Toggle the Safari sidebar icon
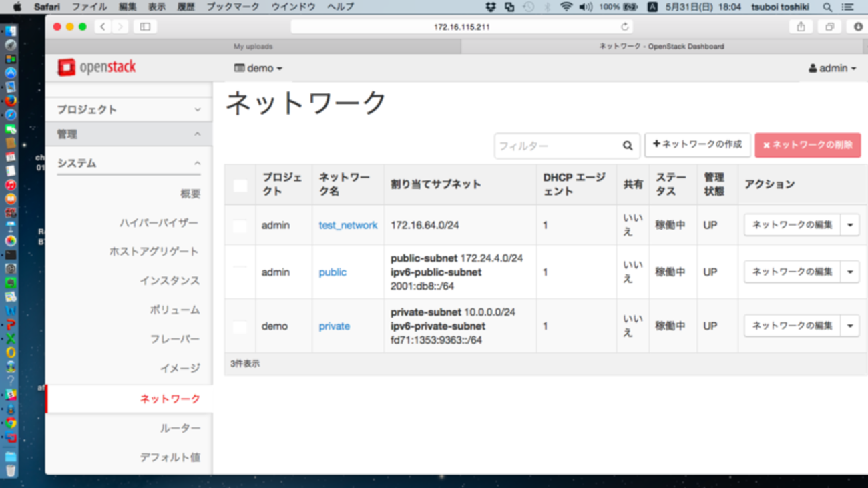This screenshot has width=868, height=488. [x=145, y=27]
